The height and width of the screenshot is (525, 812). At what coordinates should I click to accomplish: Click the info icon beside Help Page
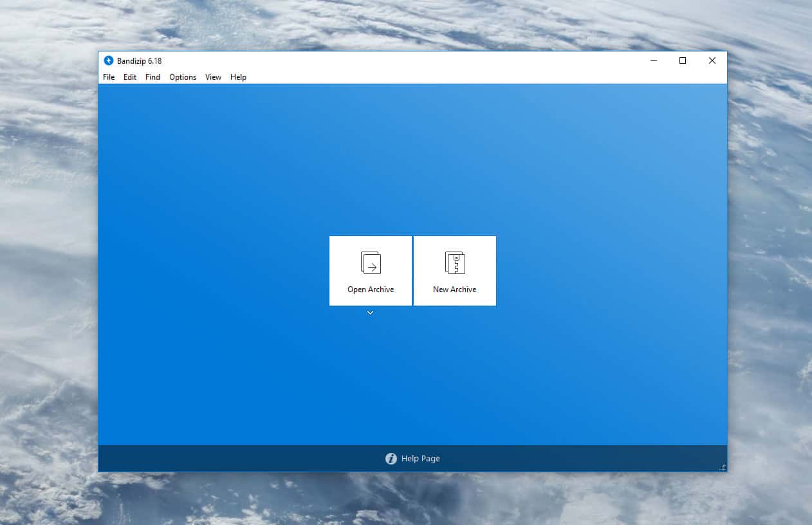(391, 459)
